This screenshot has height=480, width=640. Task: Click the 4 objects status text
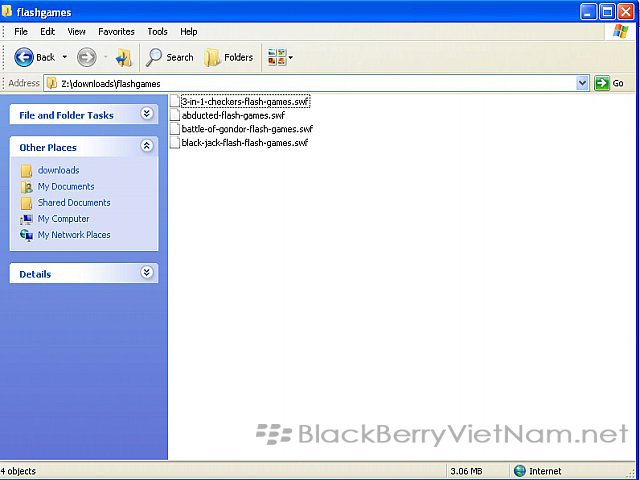pos(18,471)
